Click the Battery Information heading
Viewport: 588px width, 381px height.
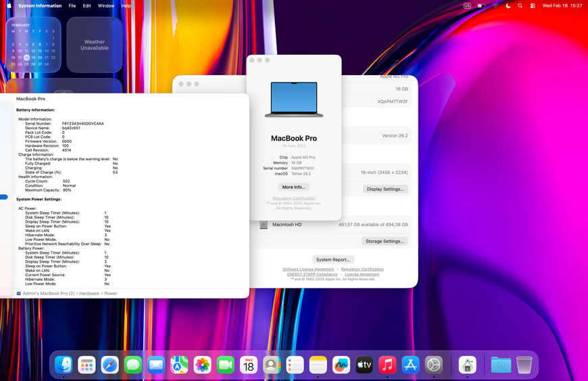coord(35,110)
